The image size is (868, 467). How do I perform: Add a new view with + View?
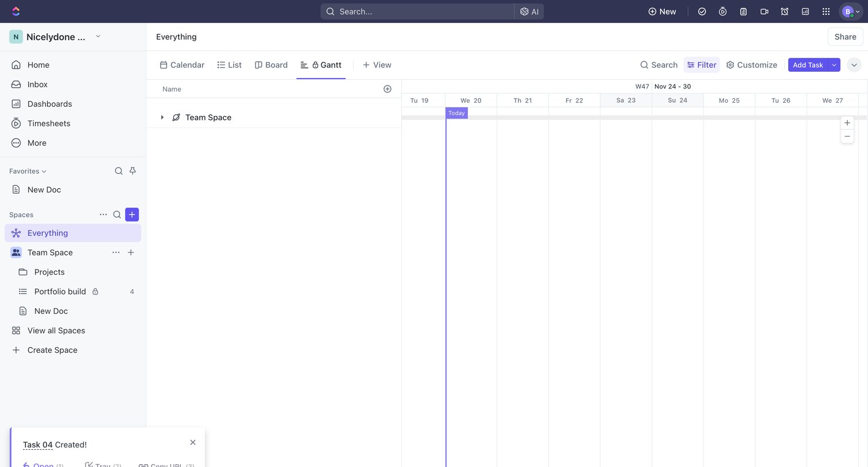pos(377,65)
